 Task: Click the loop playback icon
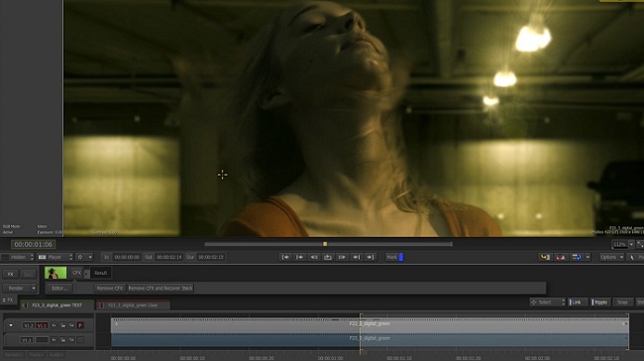pyautogui.click(x=328, y=257)
